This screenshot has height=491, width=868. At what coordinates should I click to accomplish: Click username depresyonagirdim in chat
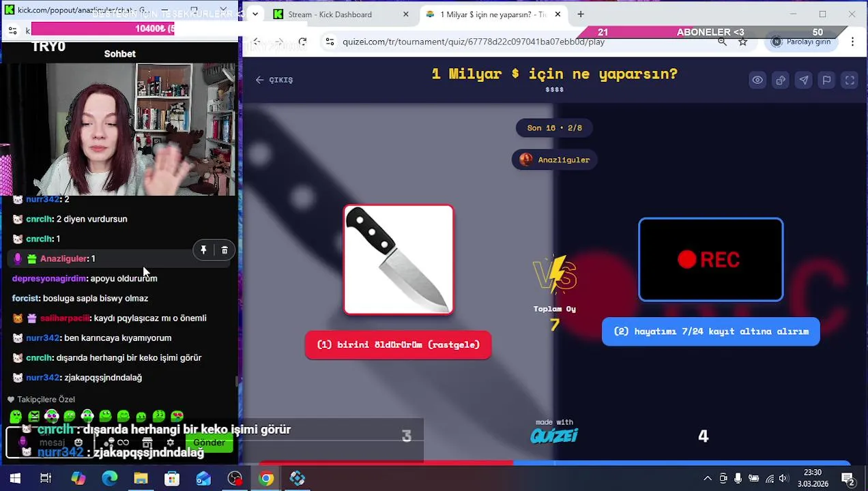click(49, 278)
